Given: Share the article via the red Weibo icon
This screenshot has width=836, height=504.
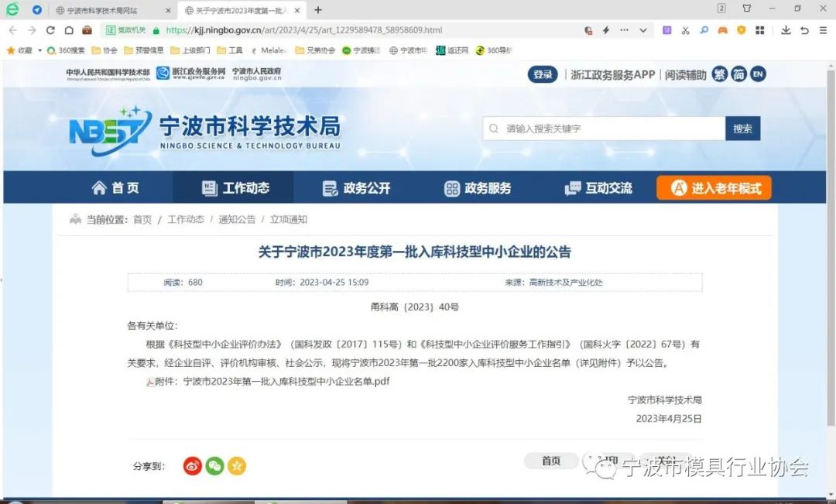Looking at the screenshot, I should [192, 465].
